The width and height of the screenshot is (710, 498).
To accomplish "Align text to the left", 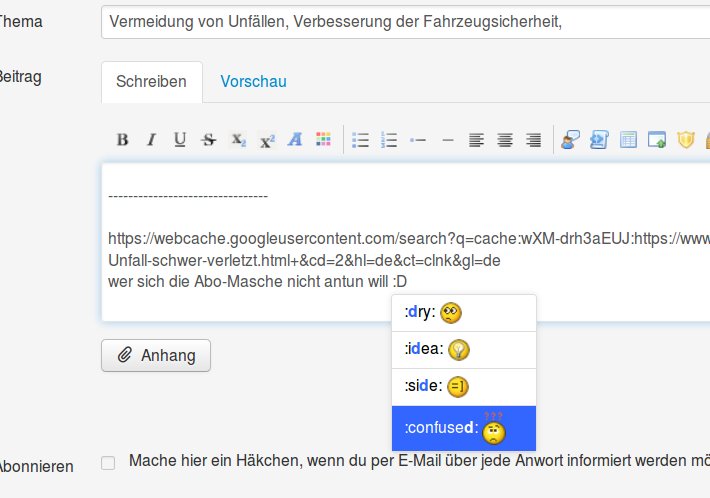I will [x=477, y=140].
